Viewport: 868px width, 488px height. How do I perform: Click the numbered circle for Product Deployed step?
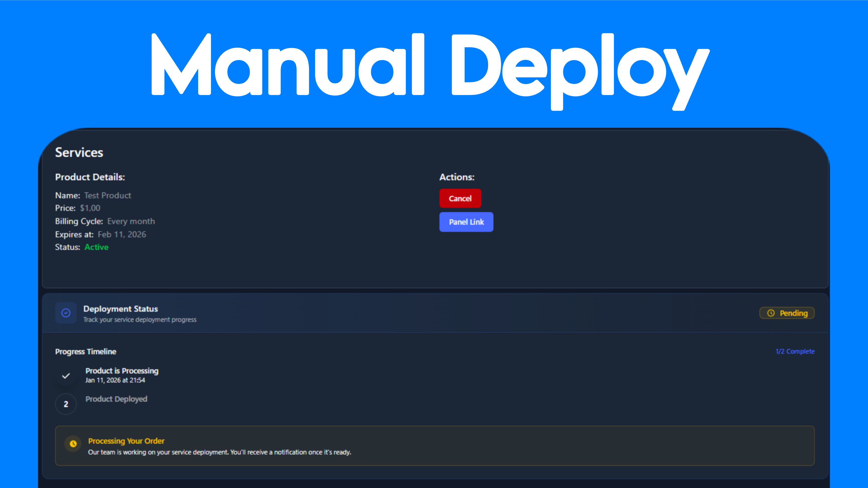(x=66, y=404)
